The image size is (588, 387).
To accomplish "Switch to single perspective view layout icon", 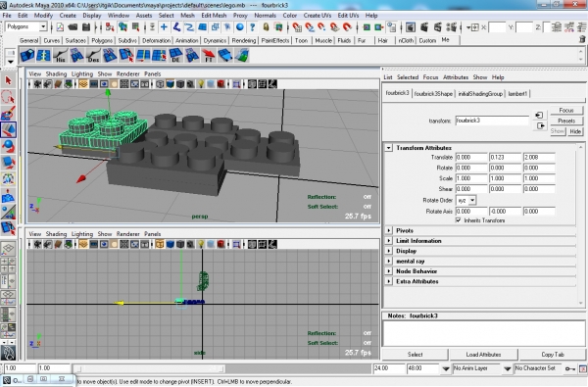I will (x=8, y=248).
